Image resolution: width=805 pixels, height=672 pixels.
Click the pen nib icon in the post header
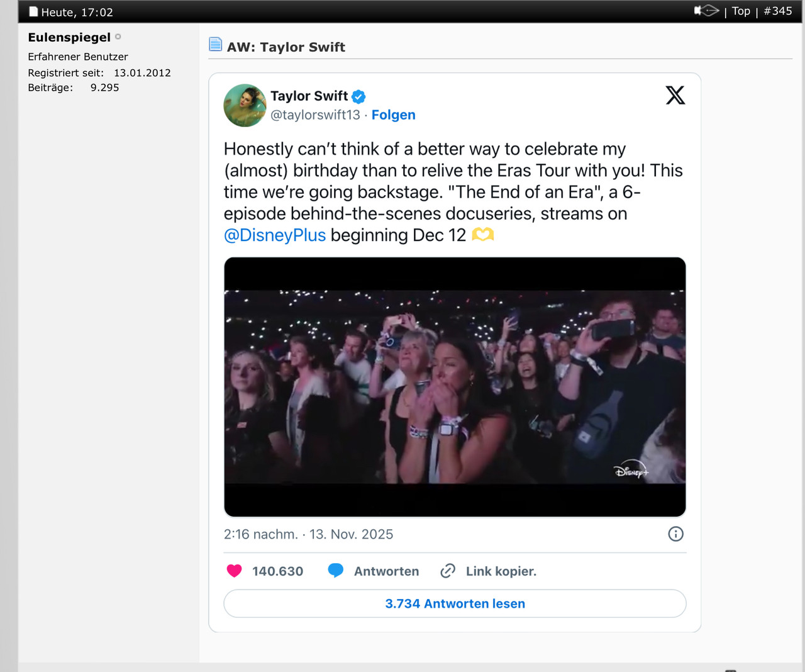[x=706, y=11]
